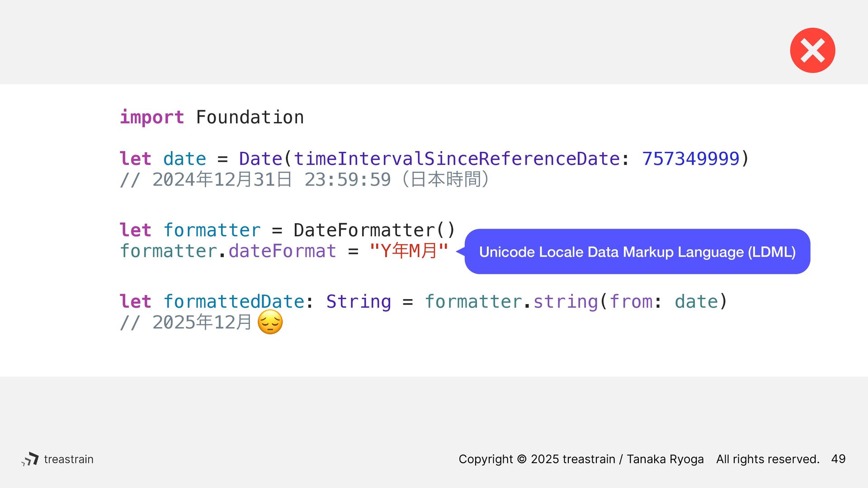The image size is (868, 488).
Task: Click 'DateFormatter()' in the code
Action: click(x=374, y=230)
